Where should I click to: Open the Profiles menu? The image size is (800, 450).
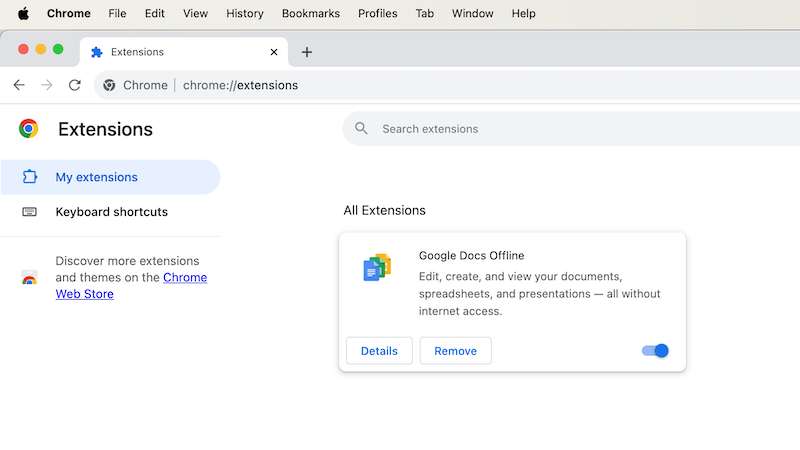pos(378,14)
